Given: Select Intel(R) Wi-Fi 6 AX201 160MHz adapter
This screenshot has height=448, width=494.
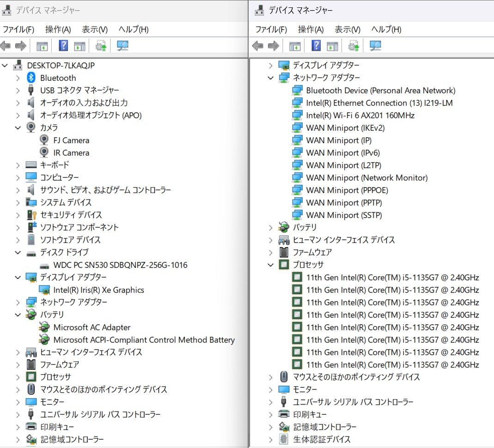Looking at the screenshot, I should point(360,115).
